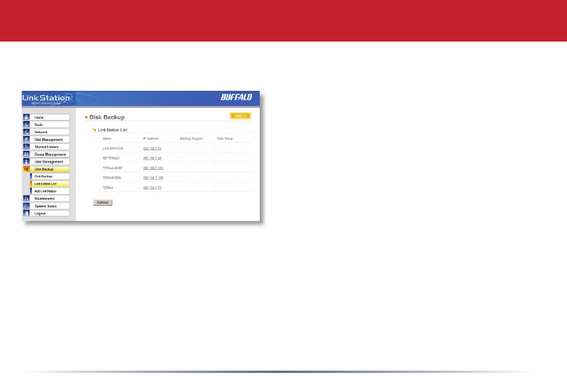The image size is (567, 392).
Task: Click the Refresh button
Action: (103, 203)
